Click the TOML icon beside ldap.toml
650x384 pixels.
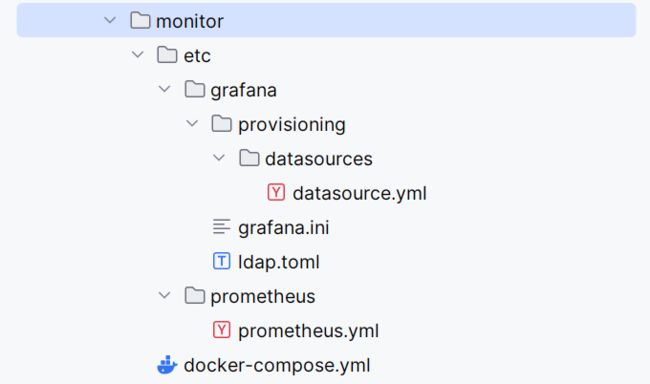221,261
